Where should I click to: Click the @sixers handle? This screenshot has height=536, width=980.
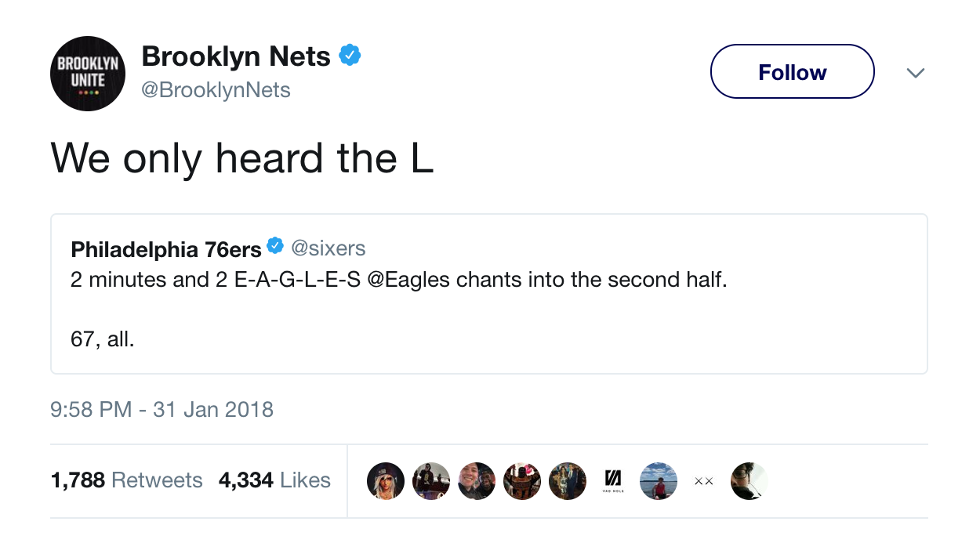point(328,248)
